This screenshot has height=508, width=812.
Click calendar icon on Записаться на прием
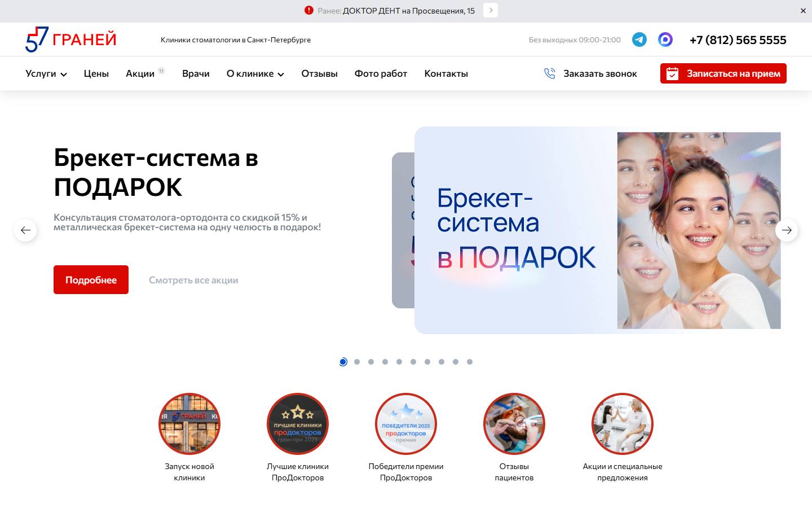(672, 73)
